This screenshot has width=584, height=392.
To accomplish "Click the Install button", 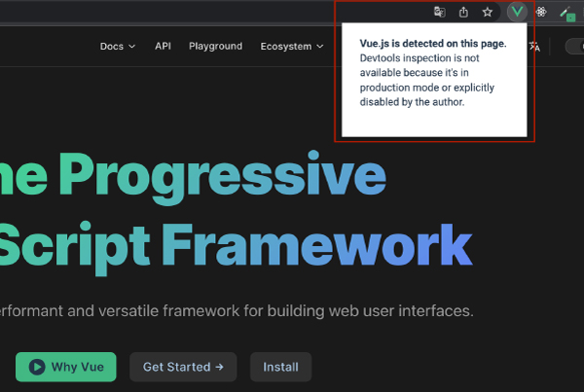I will [281, 367].
